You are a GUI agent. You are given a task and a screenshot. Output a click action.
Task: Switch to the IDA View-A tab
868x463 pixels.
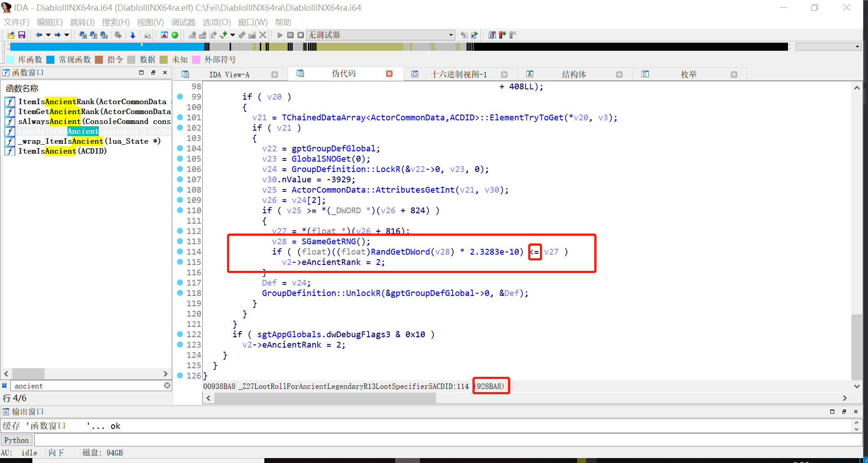[x=229, y=75]
